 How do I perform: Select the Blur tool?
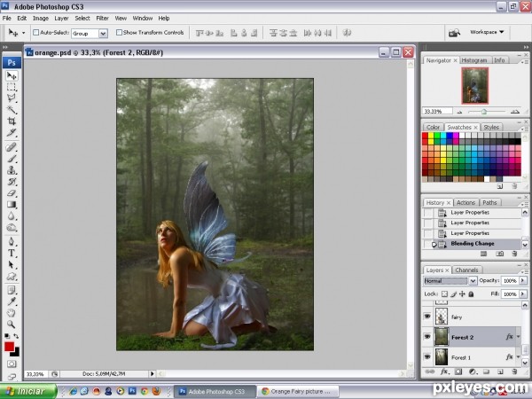pyautogui.click(x=12, y=216)
